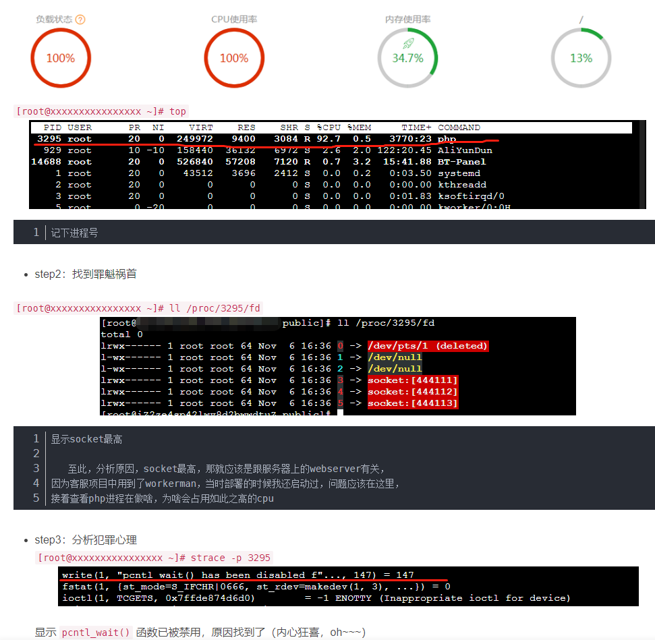This screenshot has width=655, height=644.
Task: Click the 'CPU使用率' label
Action: pos(234,20)
